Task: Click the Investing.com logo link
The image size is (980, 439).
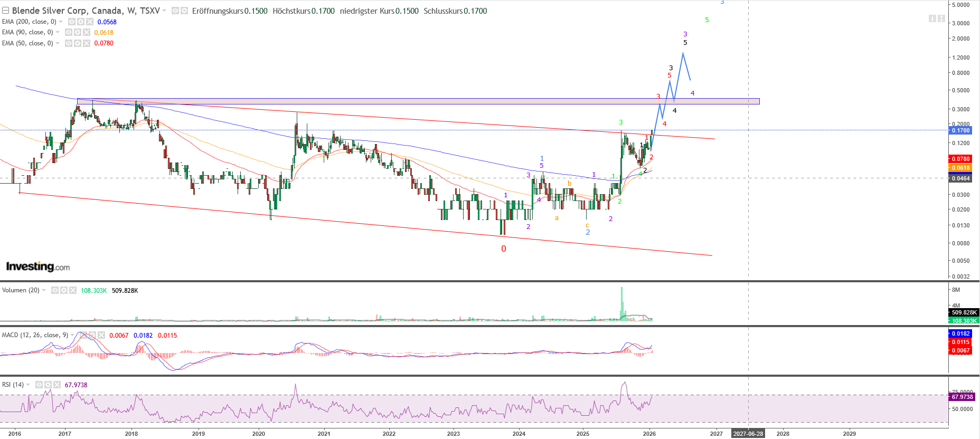Action: point(38,266)
